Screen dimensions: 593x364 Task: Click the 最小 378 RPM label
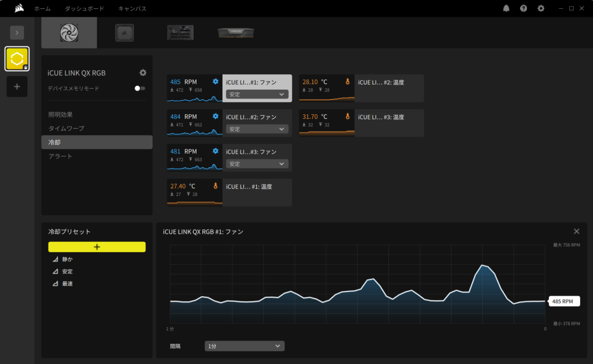566,323
